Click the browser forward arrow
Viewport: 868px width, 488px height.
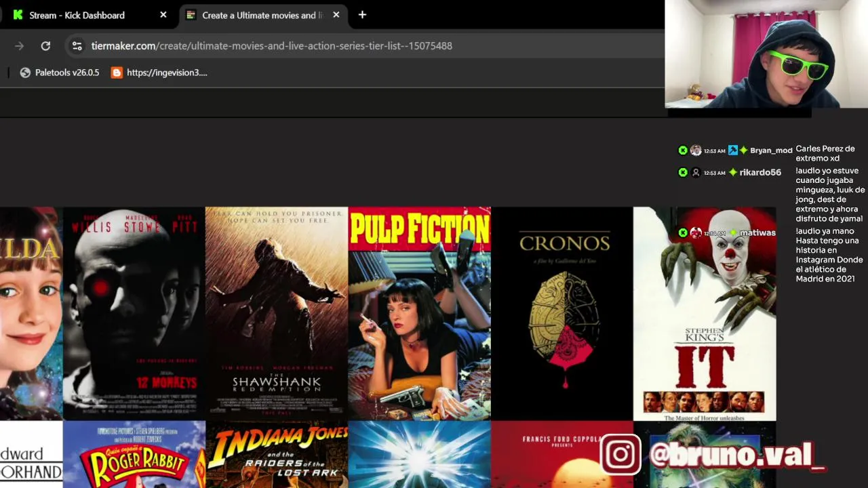tap(19, 46)
